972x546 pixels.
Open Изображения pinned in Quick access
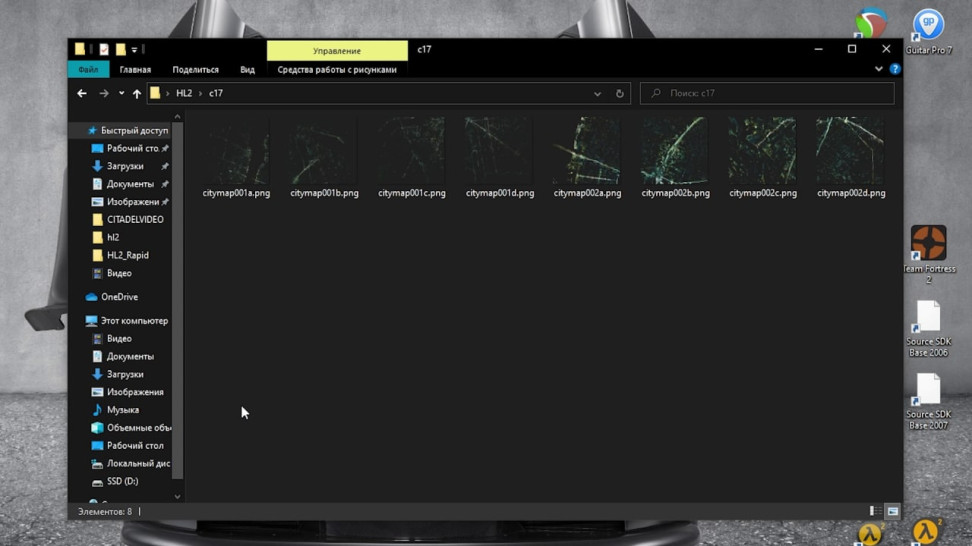(132, 202)
